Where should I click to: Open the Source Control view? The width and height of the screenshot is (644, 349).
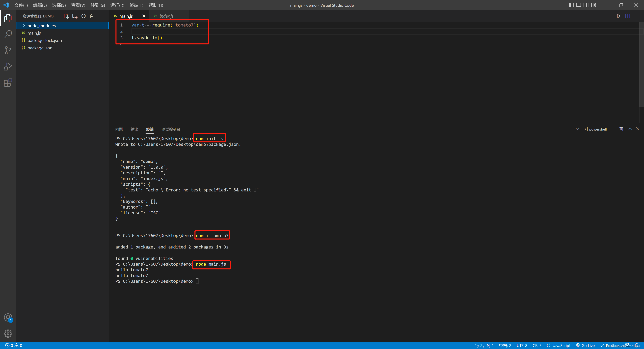8,50
